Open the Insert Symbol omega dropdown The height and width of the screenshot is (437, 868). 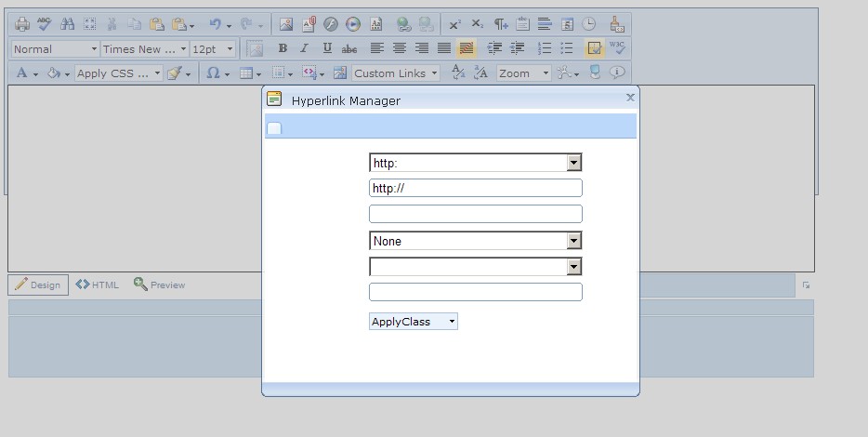coord(217,73)
